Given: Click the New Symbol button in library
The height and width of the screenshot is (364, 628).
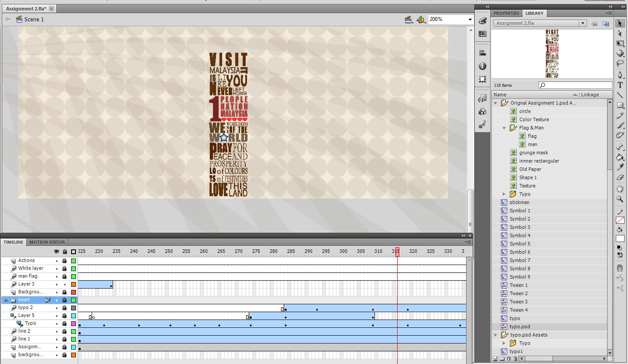Looking at the screenshot, I should tap(495, 359).
